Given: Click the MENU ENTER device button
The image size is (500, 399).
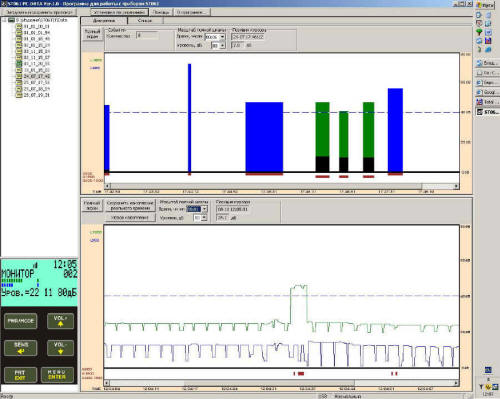Looking at the screenshot, I should pyautogui.click(x=57, y=375).
